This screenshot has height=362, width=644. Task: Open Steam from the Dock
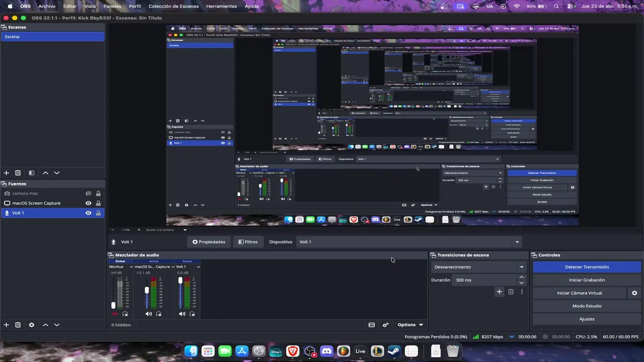coord(394,351)
